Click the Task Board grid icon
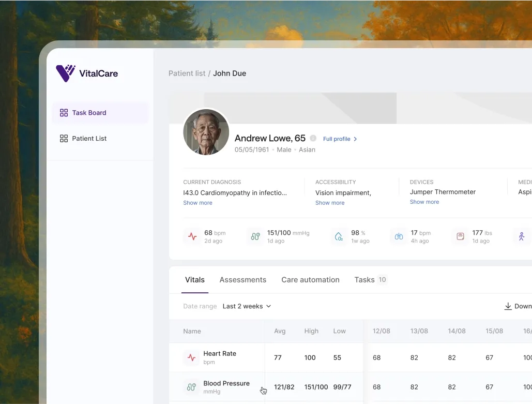The image size is (532, 404). click(x=64, y=113)
